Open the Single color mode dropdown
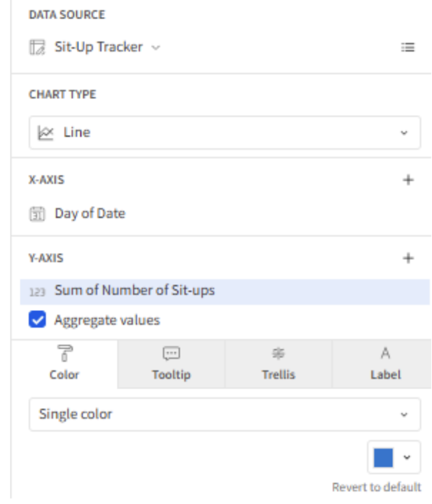Image resolution: width=432 pixels, height=504 pixels. [x=225, y=414]
